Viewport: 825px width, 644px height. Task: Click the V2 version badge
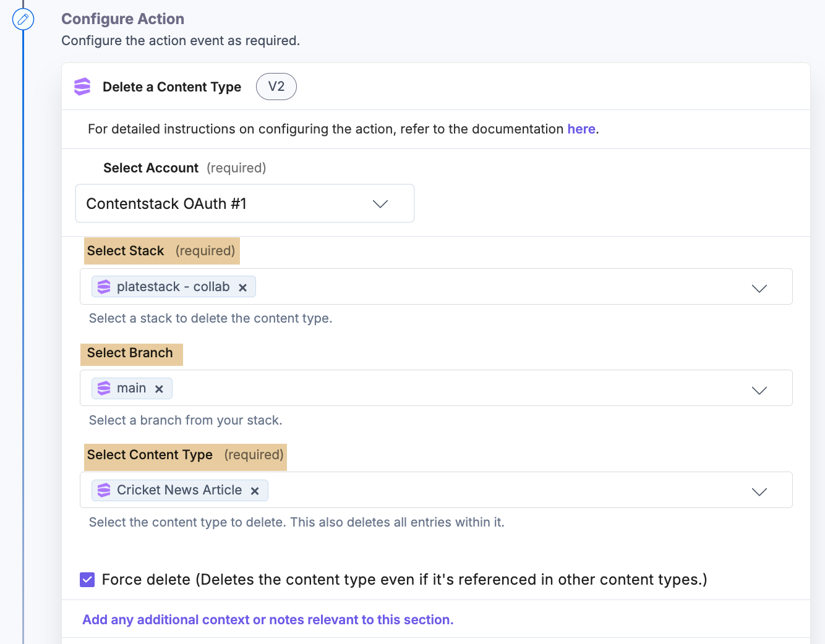coord(276,87)
